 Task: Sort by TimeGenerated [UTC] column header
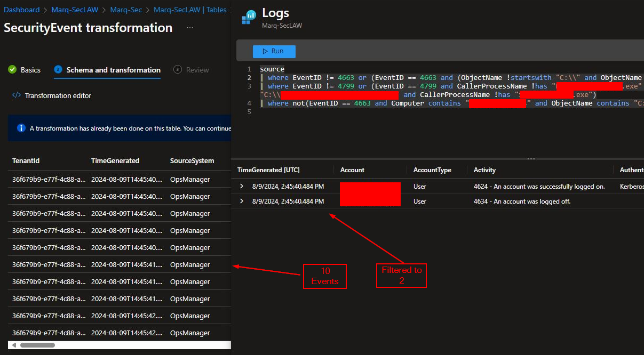[x=268, y=170]
